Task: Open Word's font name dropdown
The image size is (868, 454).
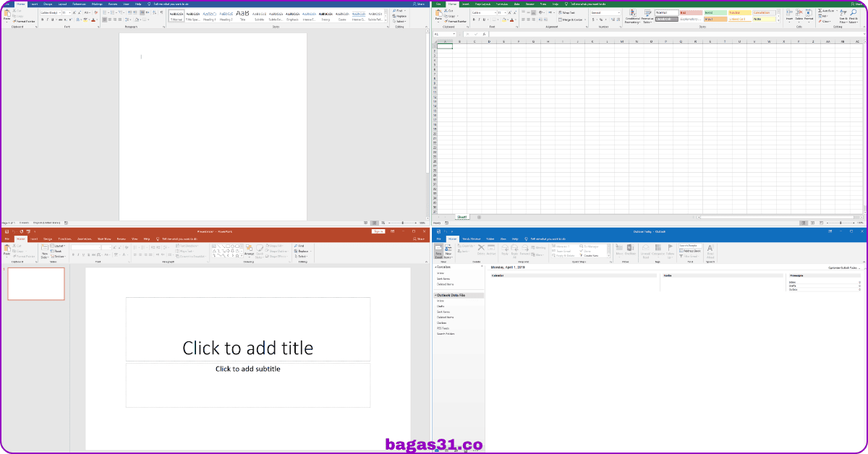Action: coord(59,13)
